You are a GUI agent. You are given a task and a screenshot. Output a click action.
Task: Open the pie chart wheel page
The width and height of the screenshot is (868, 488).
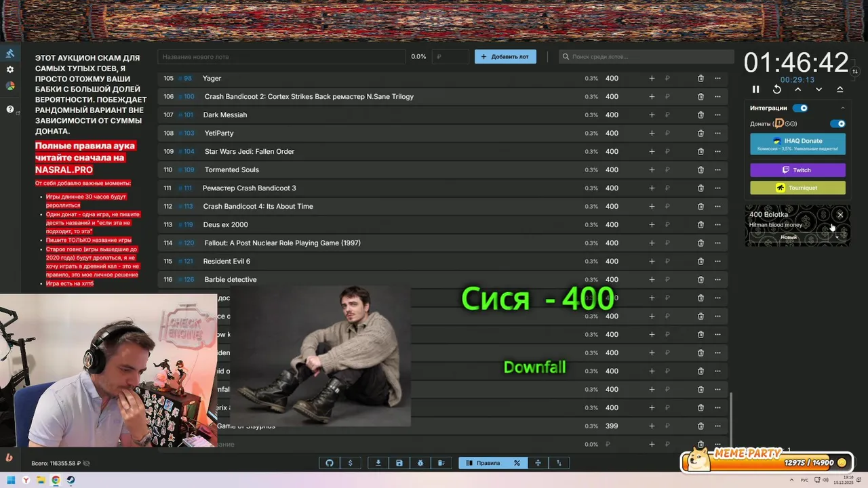pos(10,86)
